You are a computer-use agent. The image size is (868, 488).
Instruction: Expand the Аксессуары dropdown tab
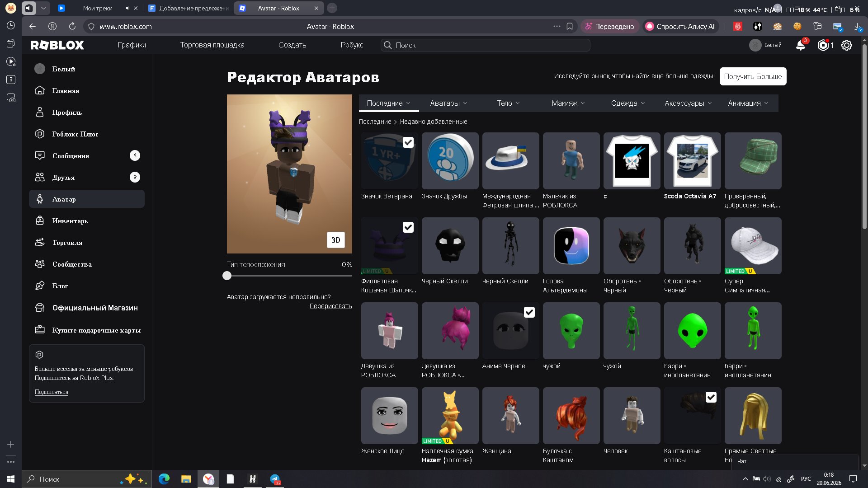(688, 103)
